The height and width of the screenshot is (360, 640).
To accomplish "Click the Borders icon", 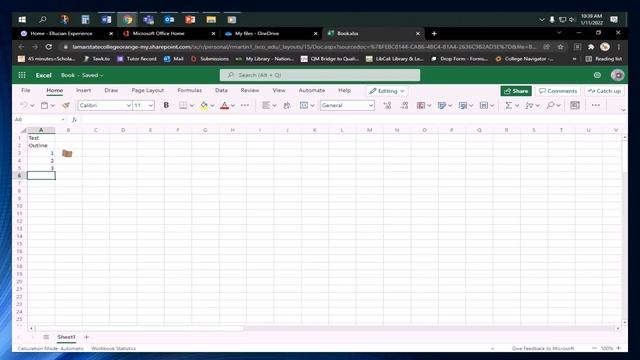I will tap(183, 105).
